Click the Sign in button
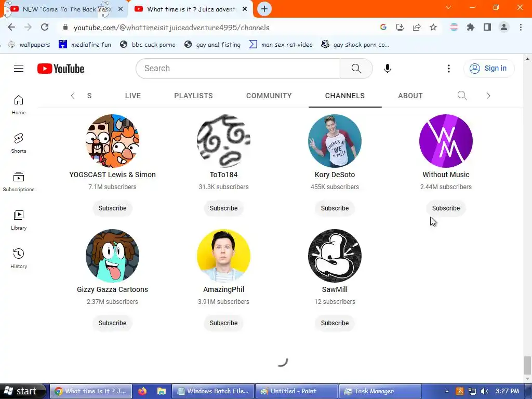This screenshot has width=532, height=399. [489, 68]
